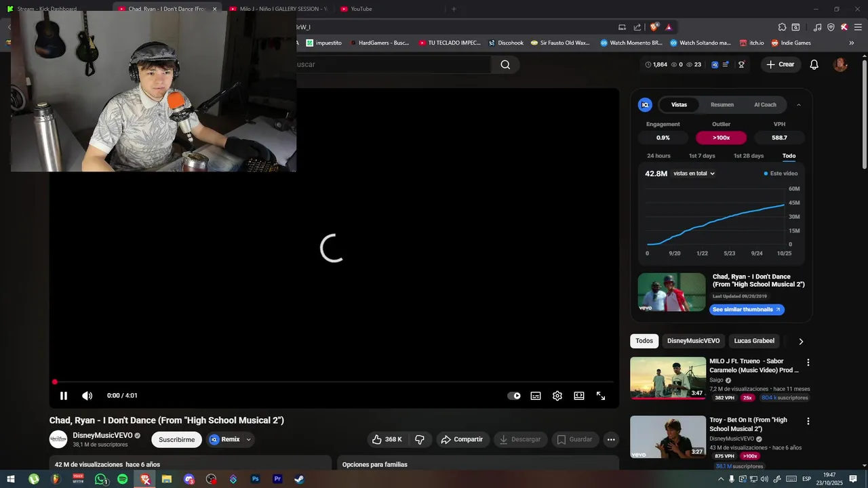Viewport: 868px width, 488px height.
Task: Open the Discohook bookmark
Action: (506, 43)
